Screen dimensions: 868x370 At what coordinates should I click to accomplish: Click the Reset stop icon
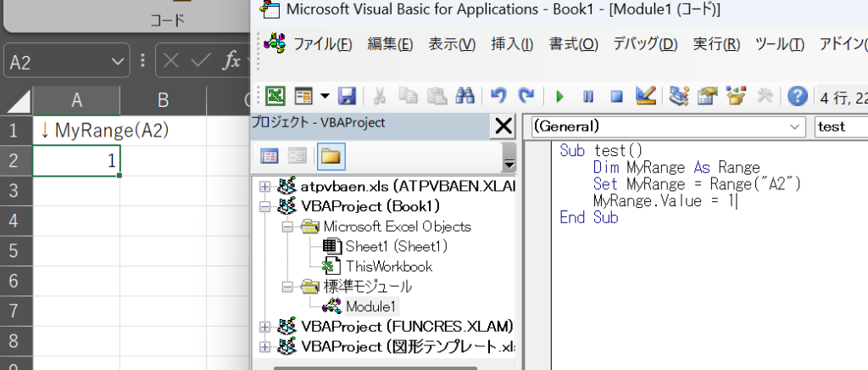(617, 97)
